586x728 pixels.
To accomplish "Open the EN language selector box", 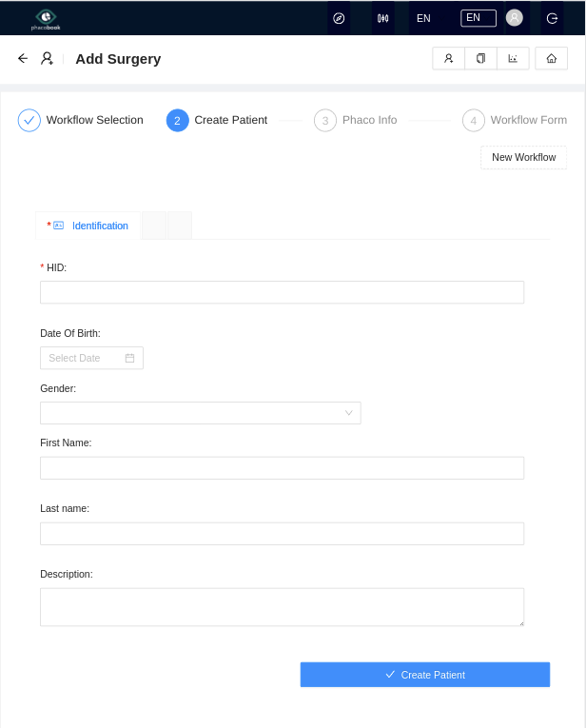I will (x=478, y=18).
